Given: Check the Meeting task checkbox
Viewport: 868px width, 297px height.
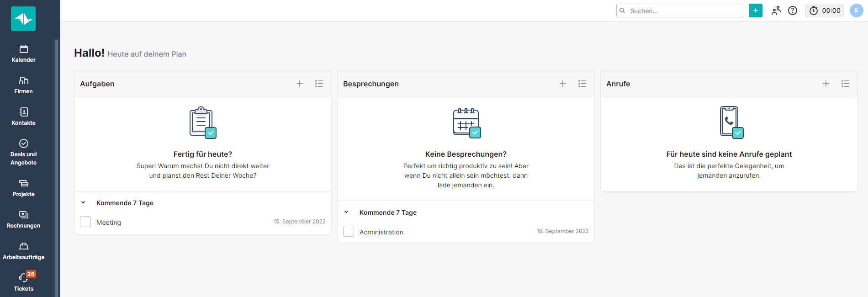Looking at the screenshot, I should pyautogui.click(x=85, y=222).
